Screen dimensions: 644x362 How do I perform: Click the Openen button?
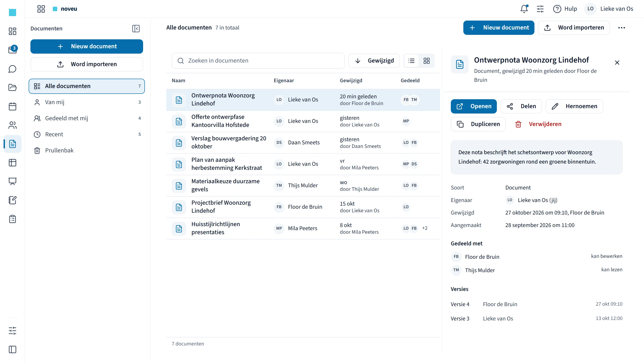pyautogui.click(x=474, y=106)
